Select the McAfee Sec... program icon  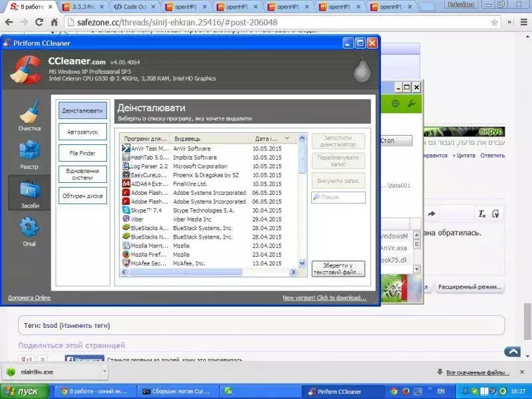coord(126,263)
